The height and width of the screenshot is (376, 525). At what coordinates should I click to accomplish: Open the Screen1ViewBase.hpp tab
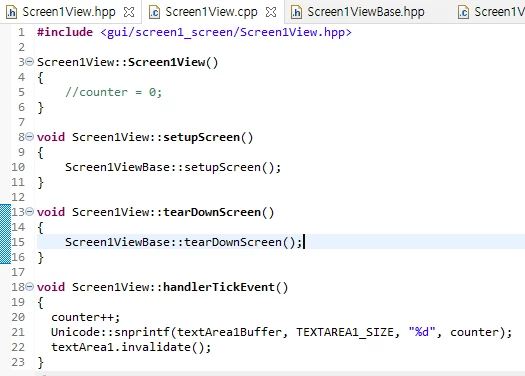(x=366, y=12)
